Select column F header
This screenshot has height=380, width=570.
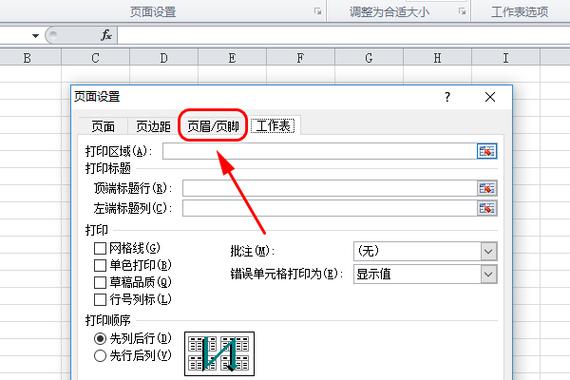[300, 58]
